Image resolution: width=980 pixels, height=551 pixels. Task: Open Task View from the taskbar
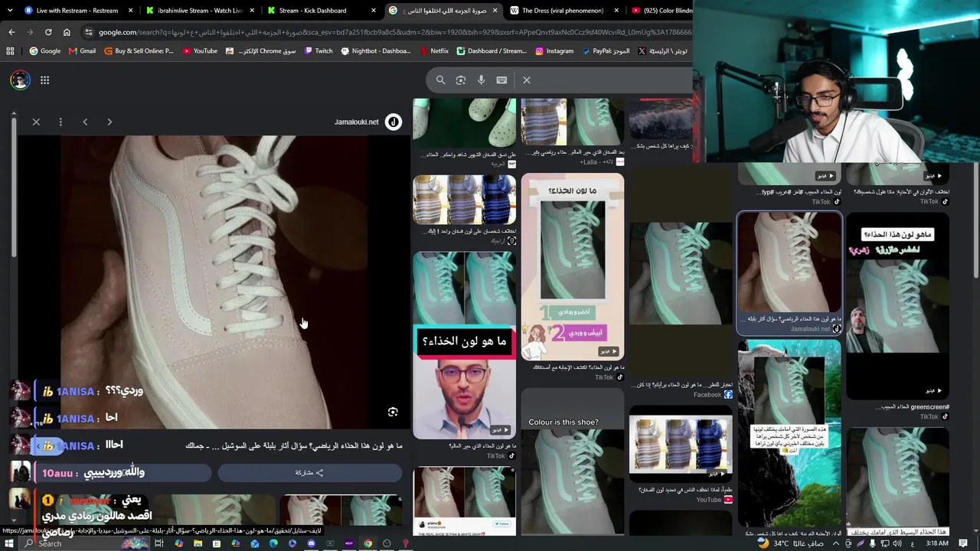[159, 543]
